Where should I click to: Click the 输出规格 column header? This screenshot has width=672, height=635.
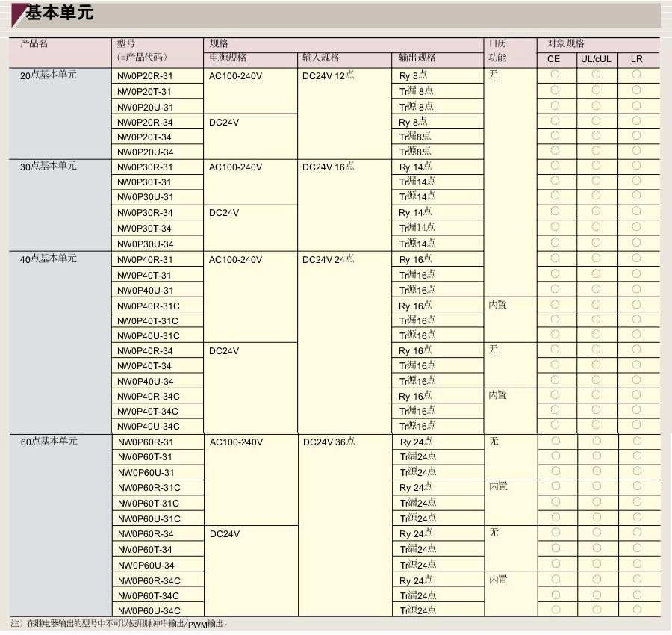(417, 58)
